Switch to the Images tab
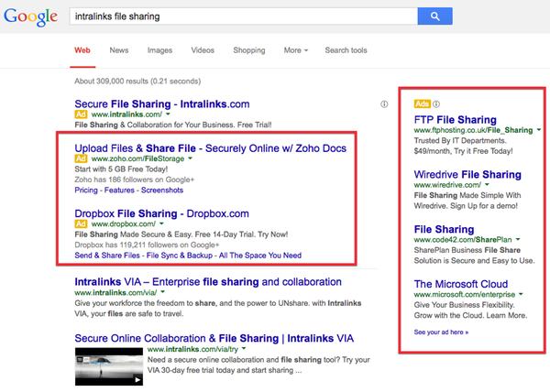The image size is (550, 392). 159,50
